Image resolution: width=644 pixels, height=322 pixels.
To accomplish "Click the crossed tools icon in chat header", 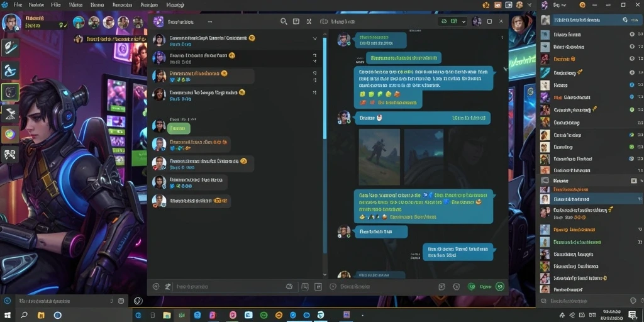I will point(309,21).
